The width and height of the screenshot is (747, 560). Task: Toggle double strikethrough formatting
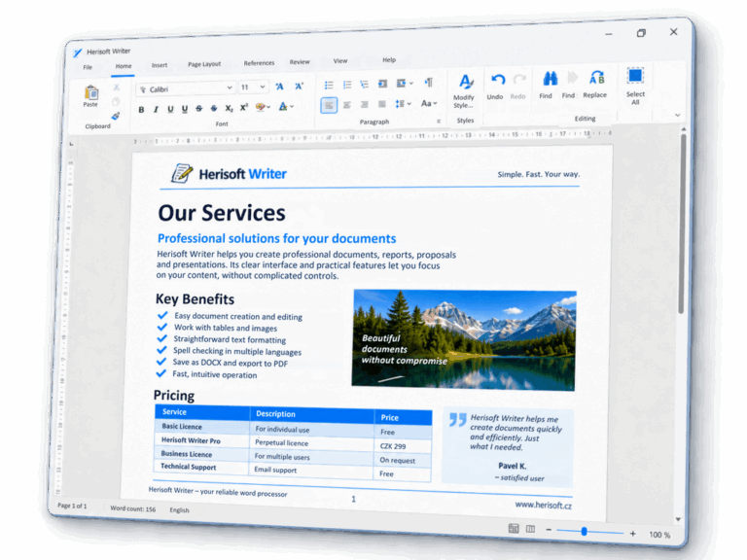(x=214, y=108)
